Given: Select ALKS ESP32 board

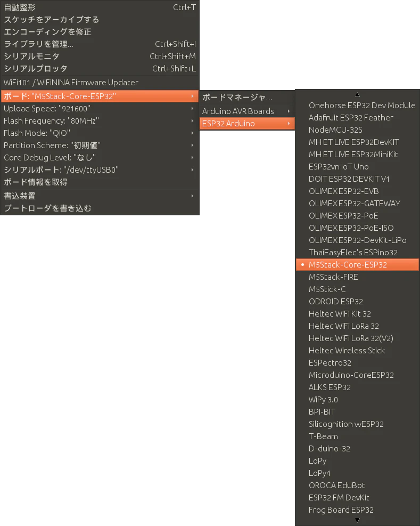Looking at the screenshot, I should click(357, 387).
